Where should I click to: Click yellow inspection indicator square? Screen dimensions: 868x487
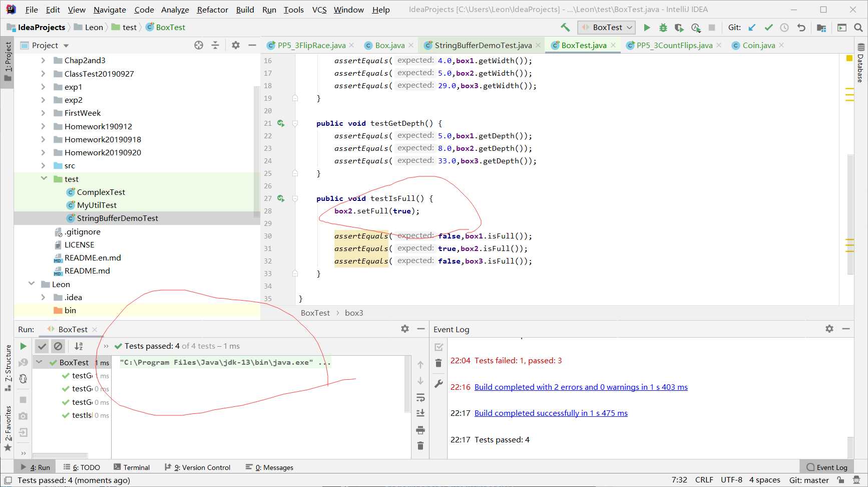(849, 58)
